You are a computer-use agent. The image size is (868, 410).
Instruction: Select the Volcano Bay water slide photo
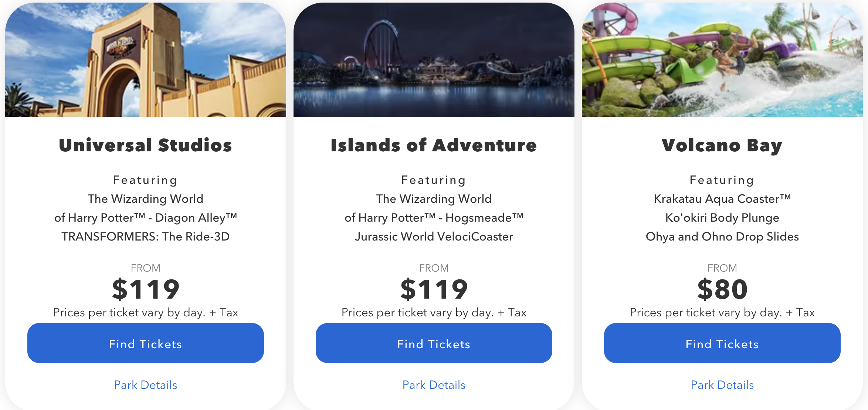722,60
